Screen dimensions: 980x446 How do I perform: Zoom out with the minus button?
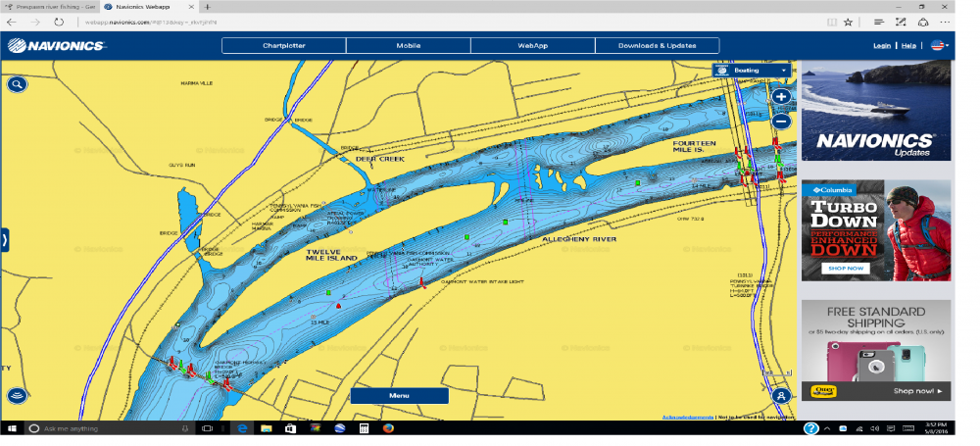(x=781, y=122)
